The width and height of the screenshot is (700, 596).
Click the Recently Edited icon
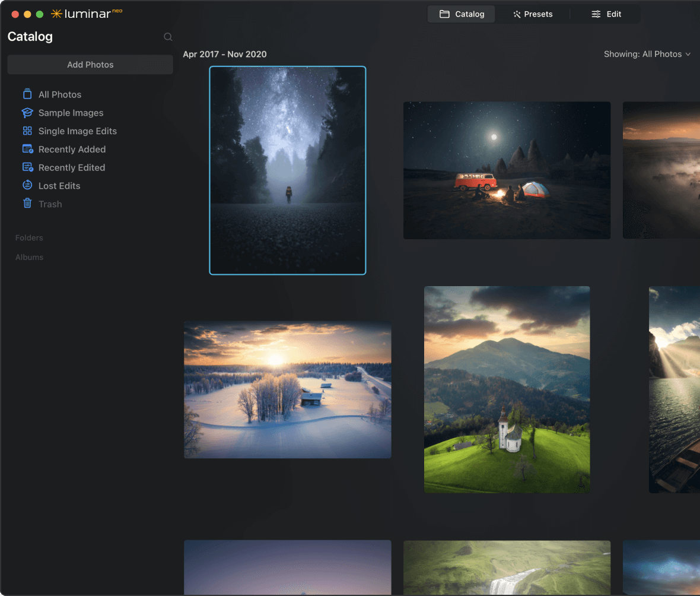click(28, 167)
